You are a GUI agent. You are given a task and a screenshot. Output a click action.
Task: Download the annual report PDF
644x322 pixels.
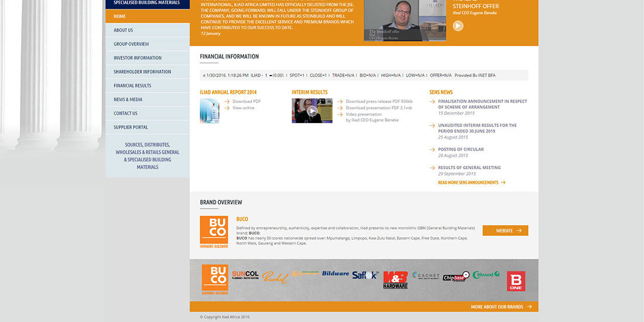pos(246,101)
